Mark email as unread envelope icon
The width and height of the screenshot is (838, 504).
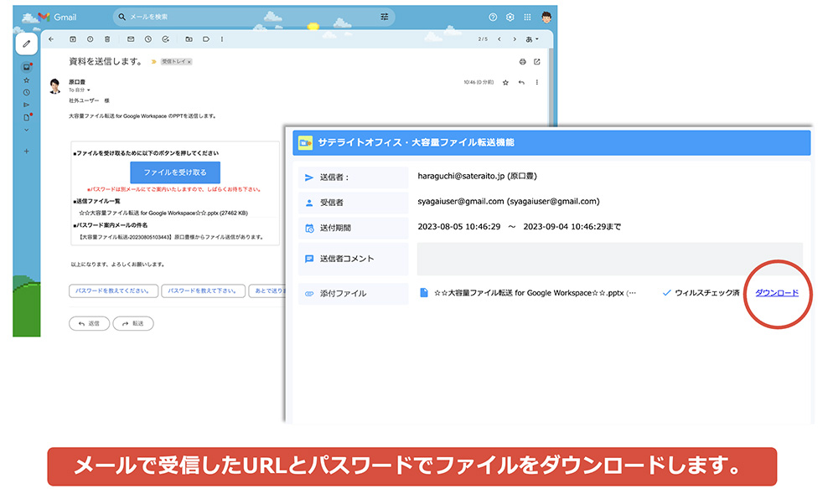click(x=131, y=39)
